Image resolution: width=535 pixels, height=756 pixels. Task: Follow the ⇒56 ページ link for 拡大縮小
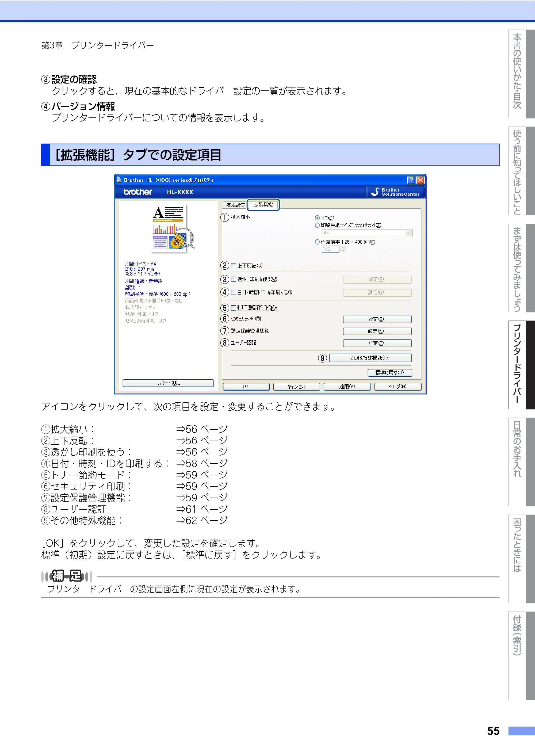pyautogui.click(x=202, y=429)
